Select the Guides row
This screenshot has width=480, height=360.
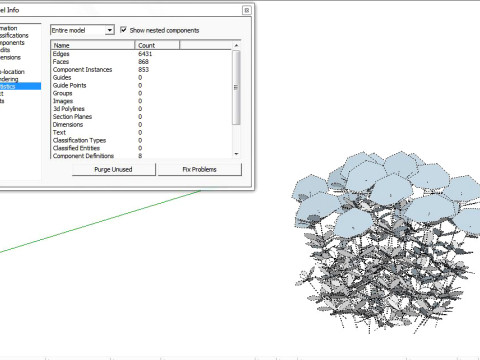click(x=141, y=77)
